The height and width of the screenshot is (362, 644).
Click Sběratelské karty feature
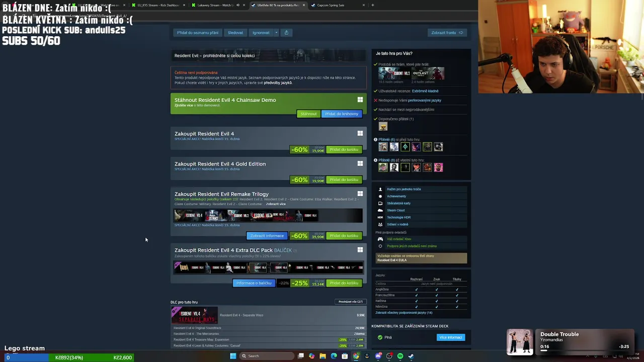point(421,203)
